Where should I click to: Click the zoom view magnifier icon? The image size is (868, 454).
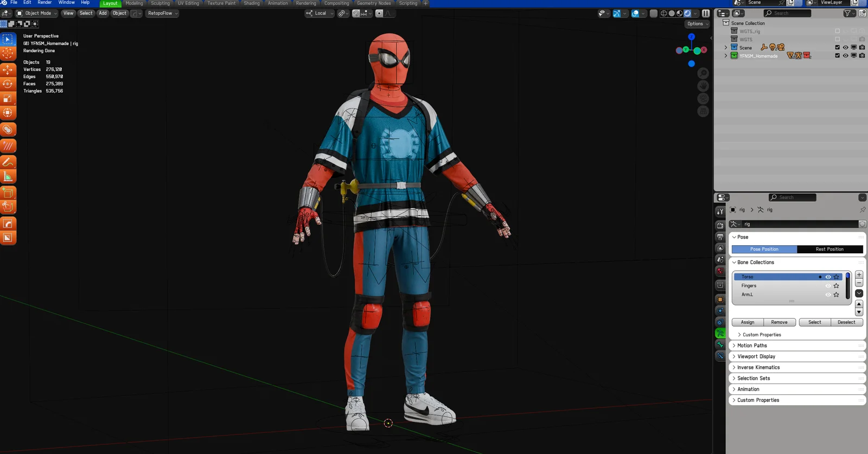703,73
